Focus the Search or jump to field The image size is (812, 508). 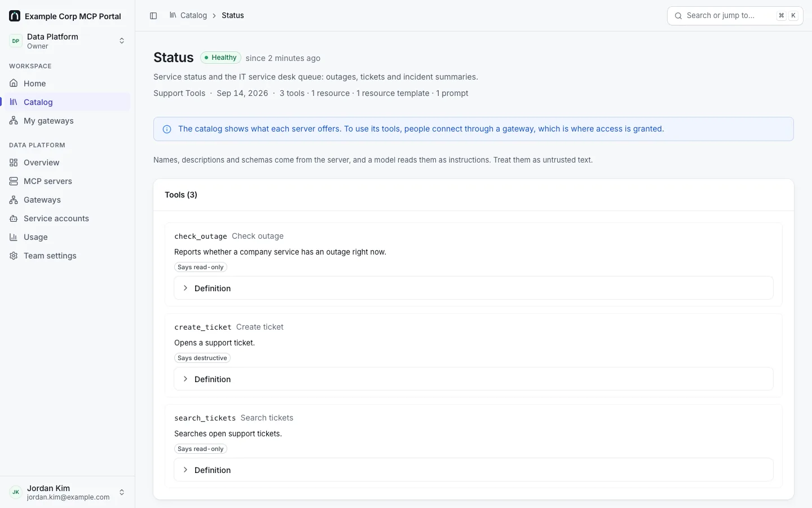(x=735, y=16)
